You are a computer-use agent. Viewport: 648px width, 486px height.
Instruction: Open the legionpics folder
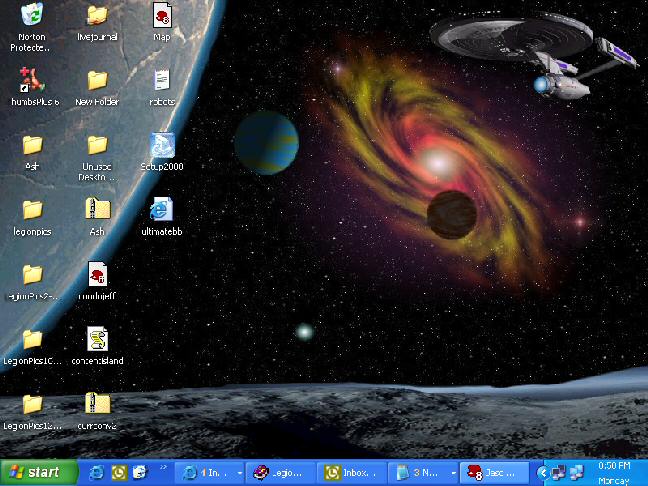32,210
